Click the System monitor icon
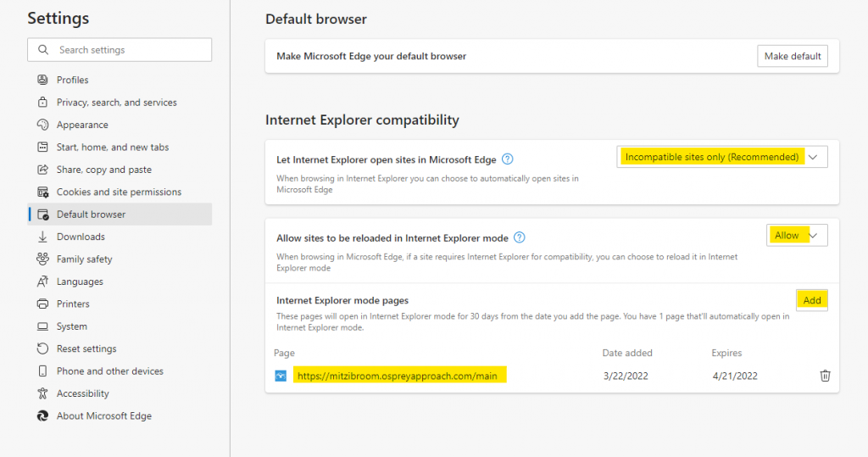 tap(42, 326)
